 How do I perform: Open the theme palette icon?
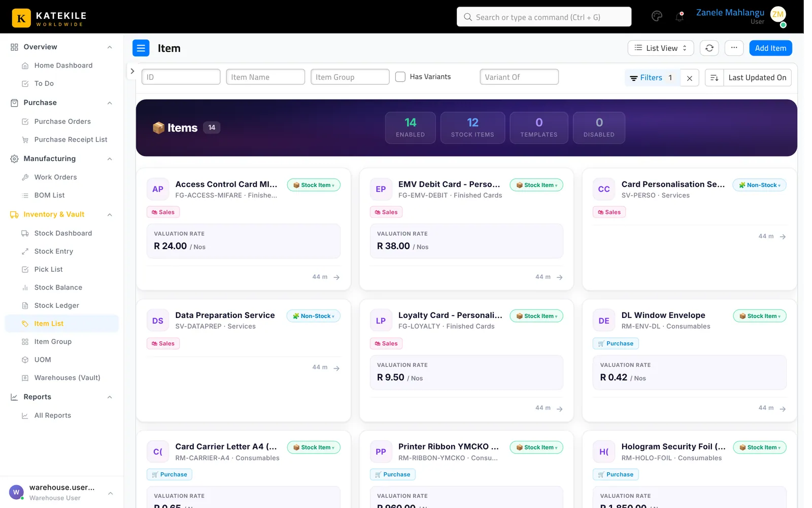[657, 16]
